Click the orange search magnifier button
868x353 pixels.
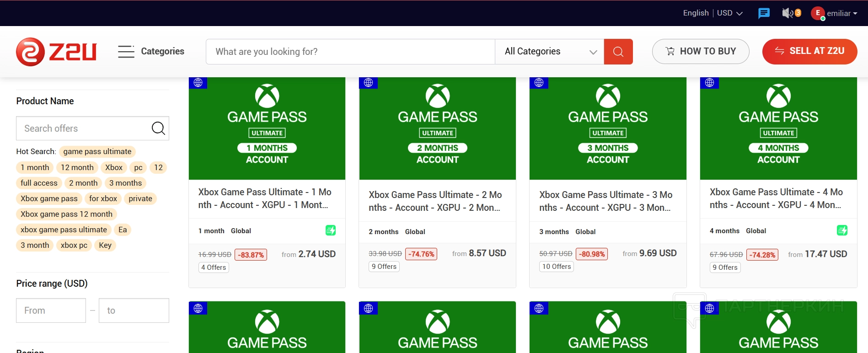(618, 52)
